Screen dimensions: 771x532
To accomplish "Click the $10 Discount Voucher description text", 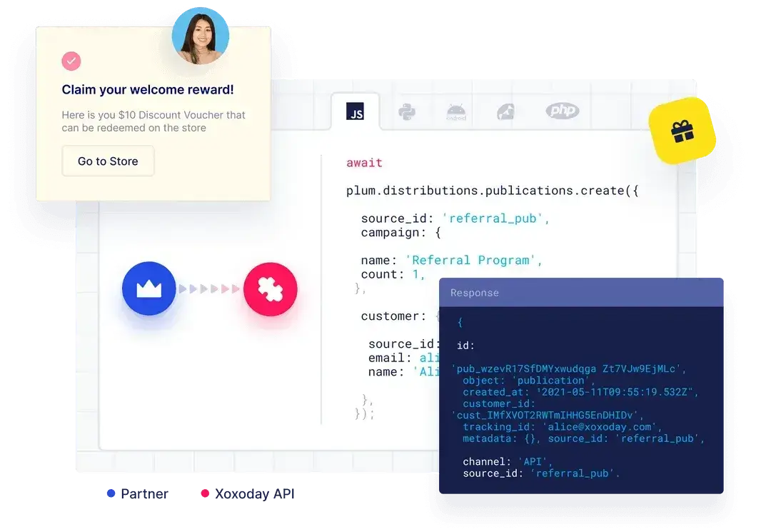I will coord(153,121).
